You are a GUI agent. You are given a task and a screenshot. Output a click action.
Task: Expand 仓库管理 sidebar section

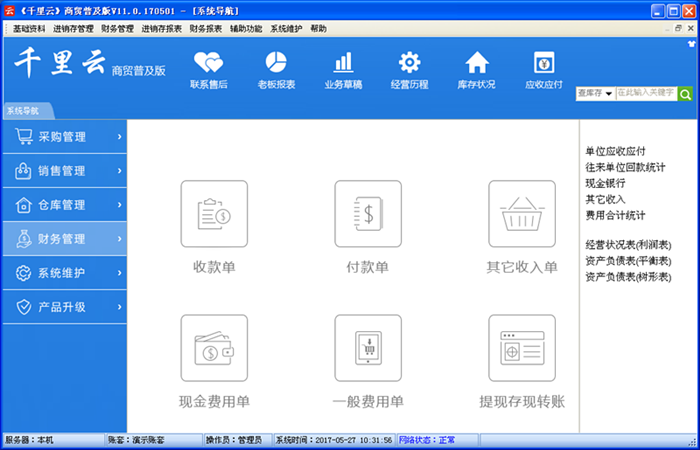[x=64, y=205]
